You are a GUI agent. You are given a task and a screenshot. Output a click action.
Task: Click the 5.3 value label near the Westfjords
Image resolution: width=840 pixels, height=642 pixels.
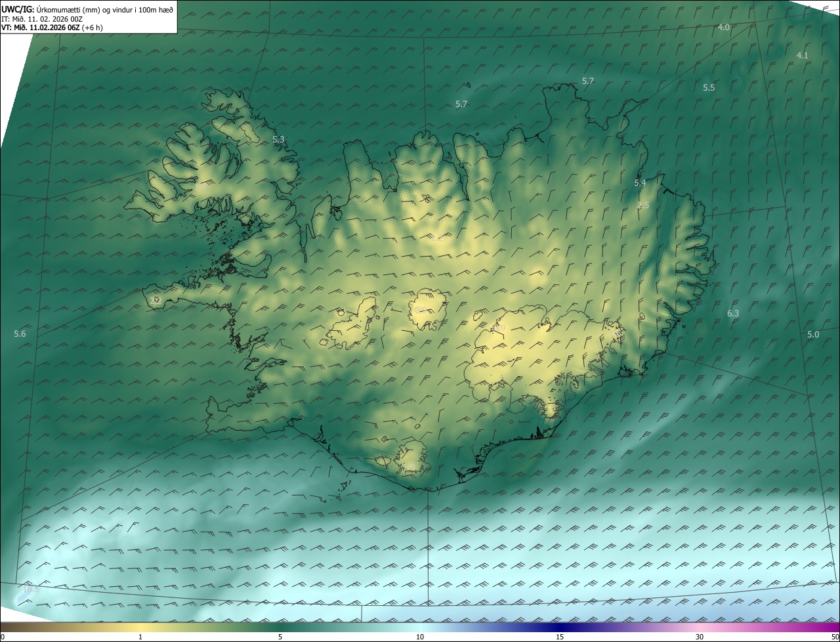coord(278,139)
